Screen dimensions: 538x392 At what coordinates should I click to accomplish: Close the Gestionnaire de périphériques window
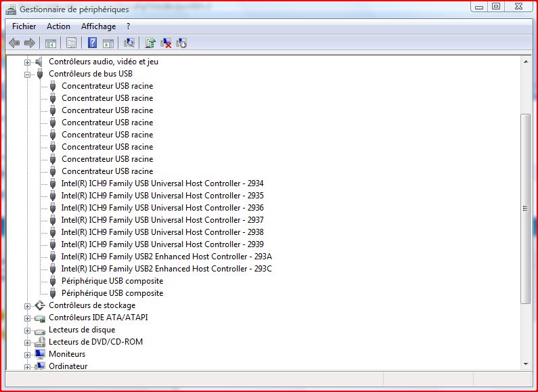519,7
